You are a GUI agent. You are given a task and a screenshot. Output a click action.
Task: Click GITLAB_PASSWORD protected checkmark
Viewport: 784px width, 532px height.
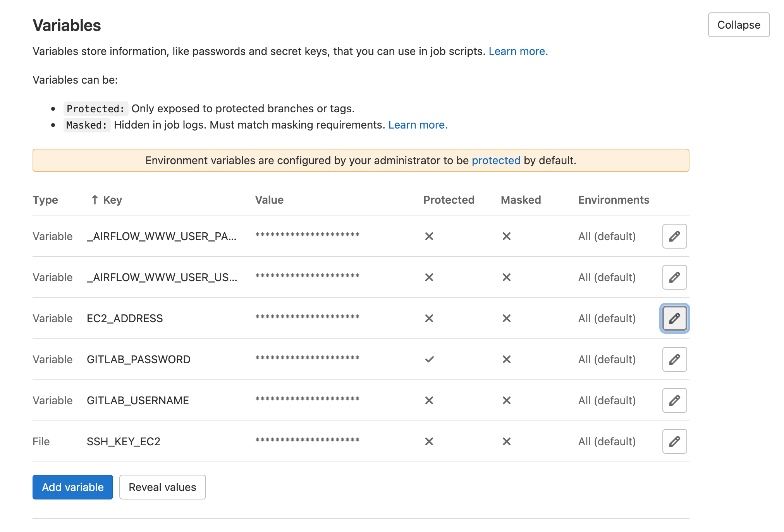[x=429, y=359]
